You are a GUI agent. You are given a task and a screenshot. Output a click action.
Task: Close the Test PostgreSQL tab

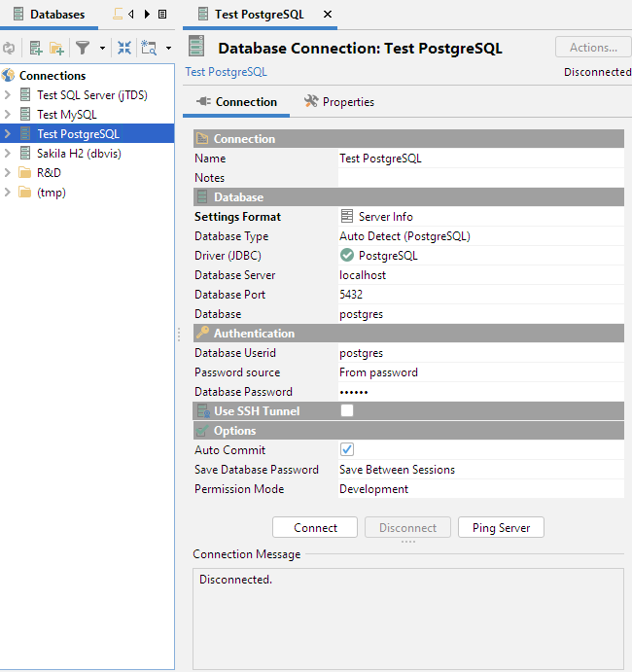(328, 15)
